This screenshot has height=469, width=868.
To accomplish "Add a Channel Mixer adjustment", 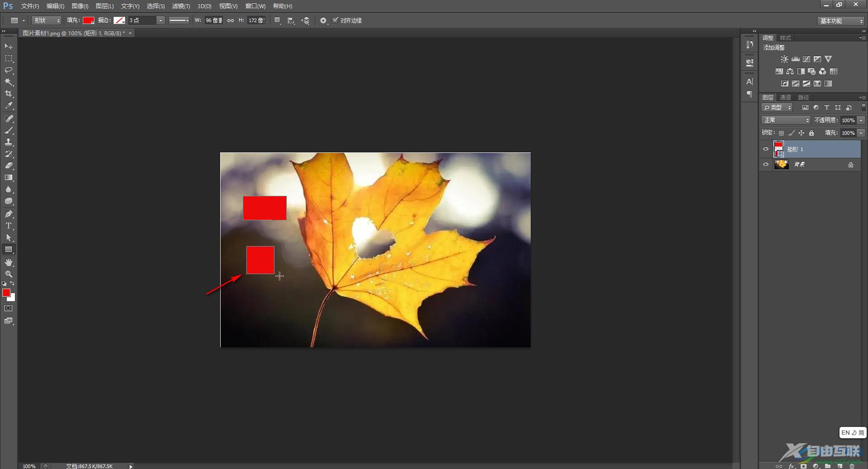I will pyautogui.click(x=823, y=71).
